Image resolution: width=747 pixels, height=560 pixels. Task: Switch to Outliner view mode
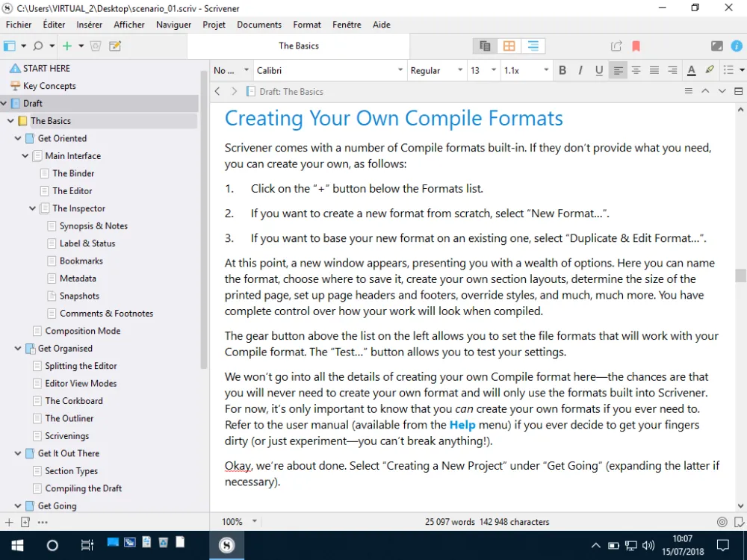(x=533, y=46)
